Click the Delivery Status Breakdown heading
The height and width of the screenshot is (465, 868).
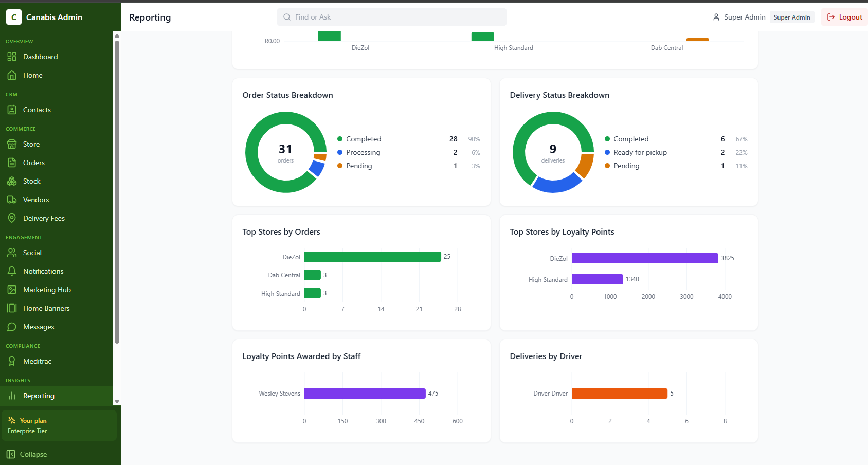click(559, 95)
